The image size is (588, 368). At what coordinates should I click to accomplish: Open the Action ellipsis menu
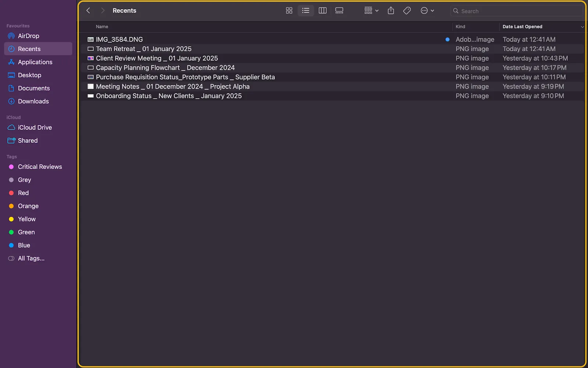click(427, 11)
